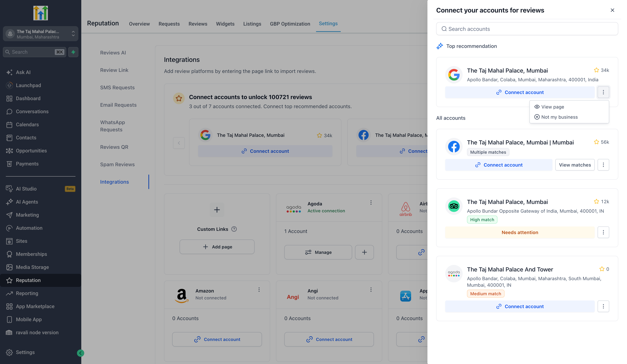Image resolution: width=627 pixels, height=364 pixels.
Task: Open Review Link settings section
Action: pyautogui.click(x=114, y=70)
